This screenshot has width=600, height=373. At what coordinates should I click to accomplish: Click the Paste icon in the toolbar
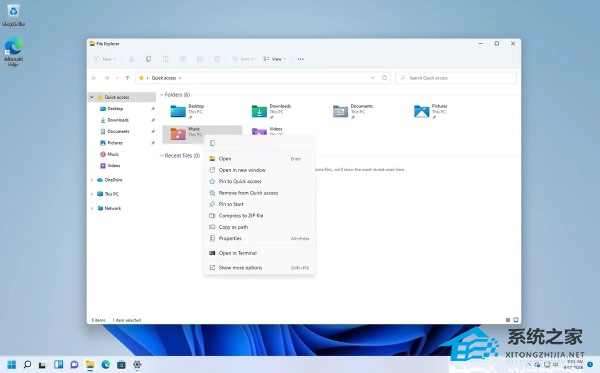pyautogui.click(x=166, y=59)
